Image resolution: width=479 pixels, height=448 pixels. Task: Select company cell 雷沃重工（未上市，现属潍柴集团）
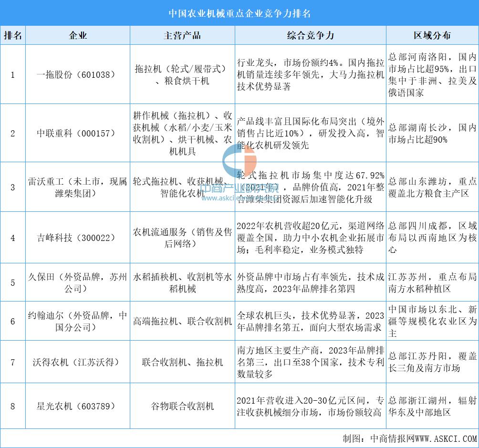tap(78, 187)
